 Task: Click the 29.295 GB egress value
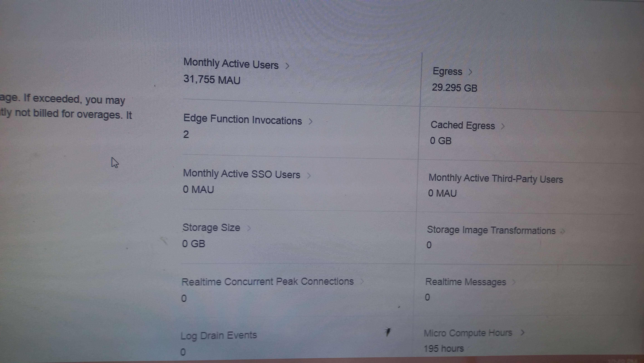tap(454, 88)
